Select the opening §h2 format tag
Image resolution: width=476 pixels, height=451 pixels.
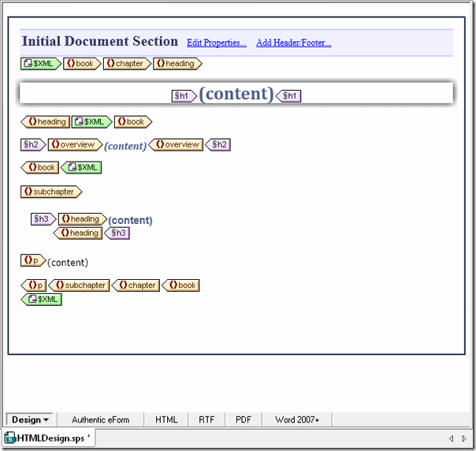(33, 144)
